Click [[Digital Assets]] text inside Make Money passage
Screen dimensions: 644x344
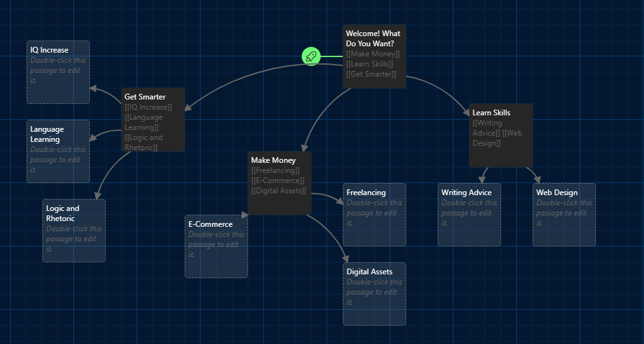[278, 191]
